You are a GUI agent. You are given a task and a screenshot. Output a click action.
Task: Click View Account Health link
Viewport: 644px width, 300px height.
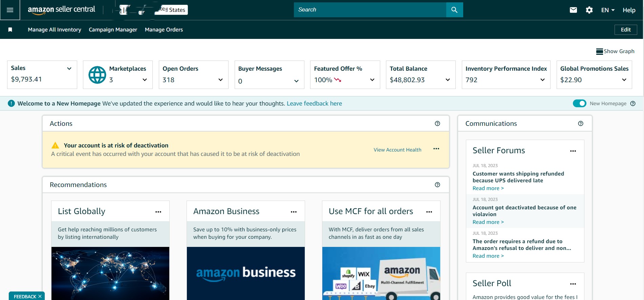click(397, 150)
